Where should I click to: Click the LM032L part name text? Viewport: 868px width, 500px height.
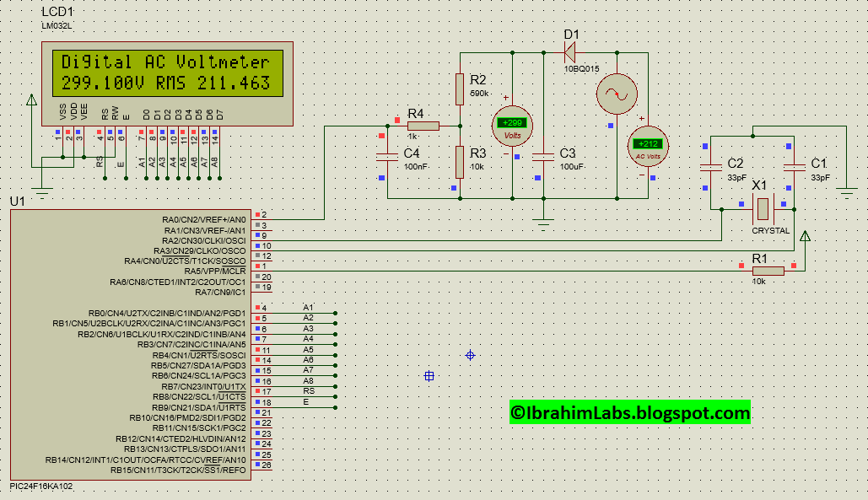(x=57, y=25)
